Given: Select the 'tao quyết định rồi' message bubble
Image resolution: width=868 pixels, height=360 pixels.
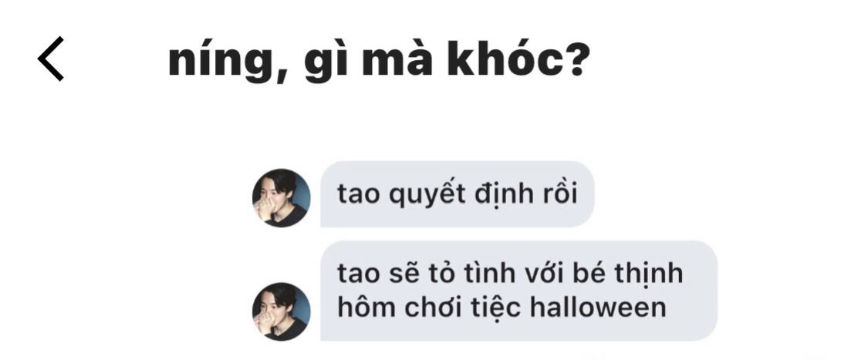Looking at the screenshot, I should [458, 194].
